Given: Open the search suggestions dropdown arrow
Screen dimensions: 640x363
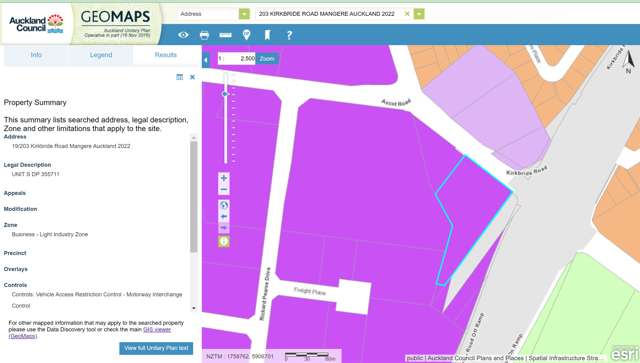Looking at the screenshot, I should (x=419, y=14).
